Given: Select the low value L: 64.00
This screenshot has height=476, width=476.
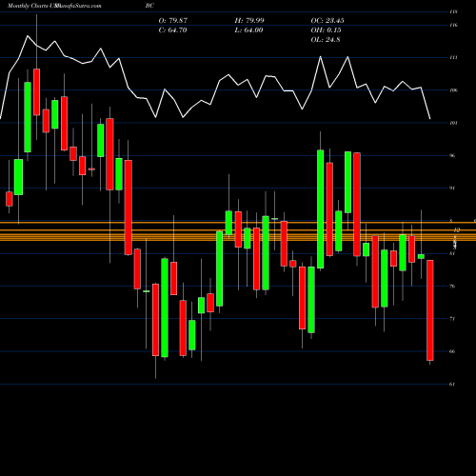Looking at the screenshot, I should tap(248, 30).
